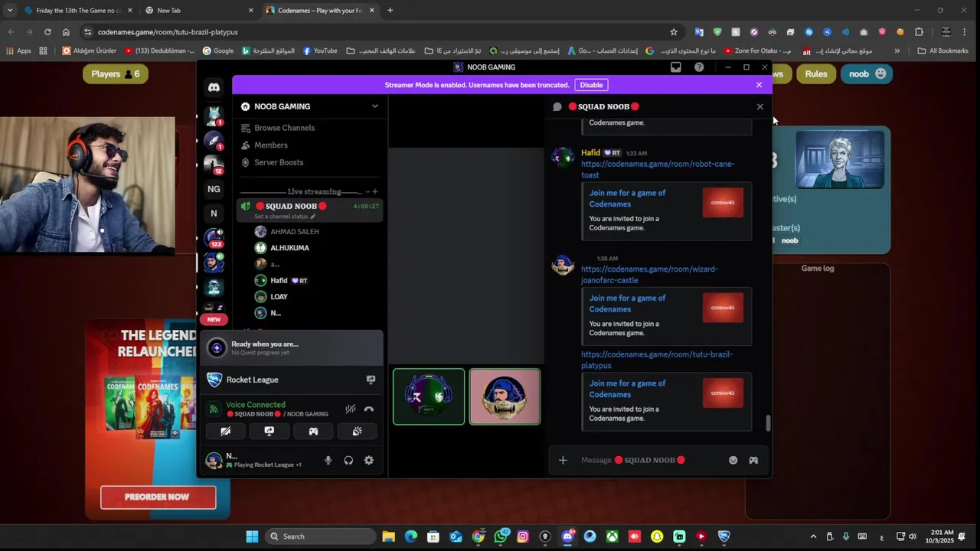The image size is (980, 551).
Task: Edit channel status pencil icon
Action: [x=312, y=217]
